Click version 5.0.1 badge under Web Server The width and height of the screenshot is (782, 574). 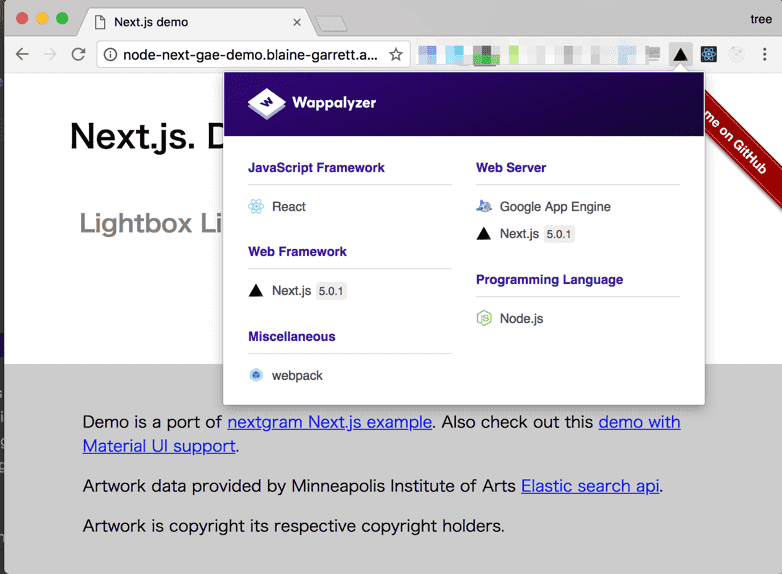(x=559, y=234)
